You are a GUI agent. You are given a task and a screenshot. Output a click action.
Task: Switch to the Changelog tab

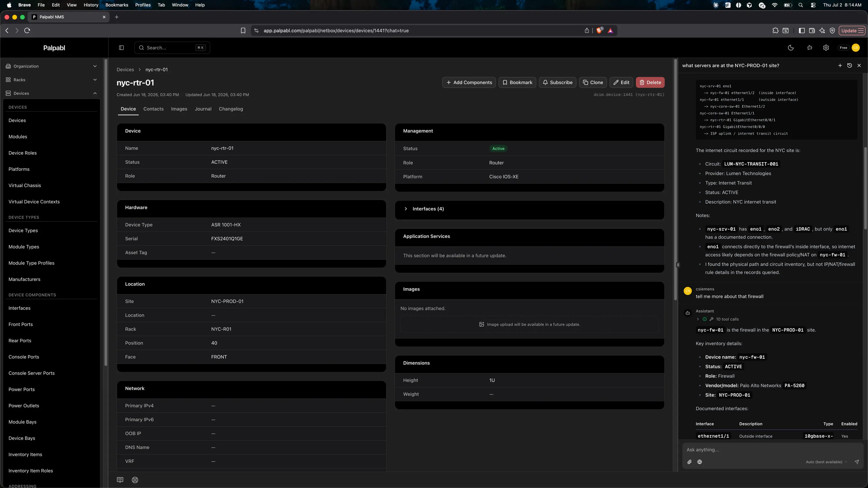[x=231, y=109]
